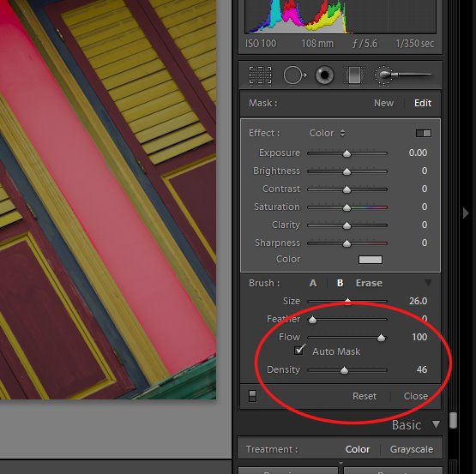Flip the adjustment on/off switch beside Reset
476x474 pixels.
252,396
